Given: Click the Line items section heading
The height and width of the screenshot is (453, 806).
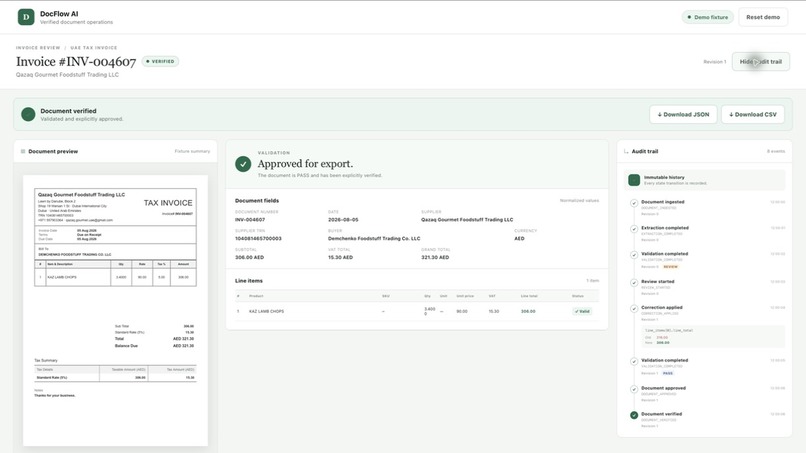Looking at the screenshot, I should click(249, 281).
